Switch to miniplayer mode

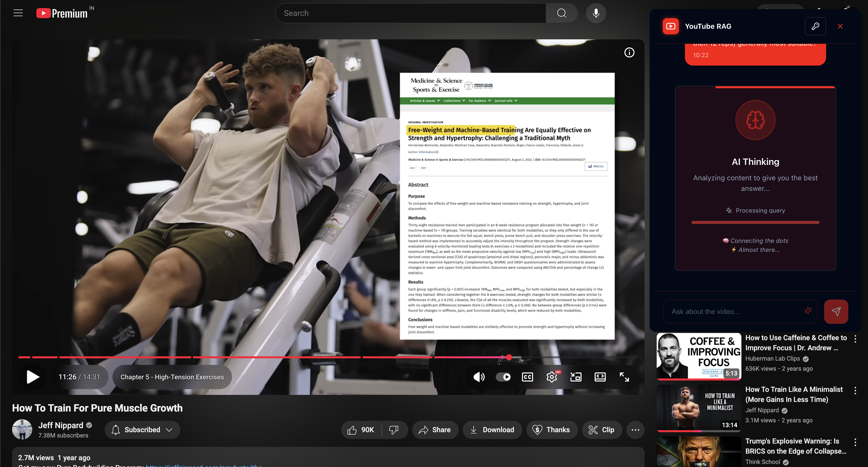[x=576, y=377]
